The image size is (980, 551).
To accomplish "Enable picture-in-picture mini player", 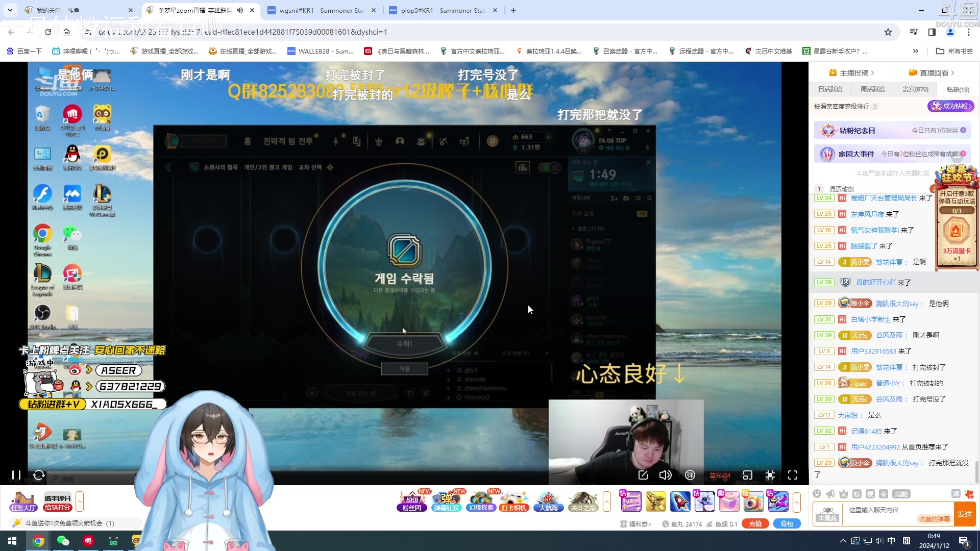I will click(747, 475).
